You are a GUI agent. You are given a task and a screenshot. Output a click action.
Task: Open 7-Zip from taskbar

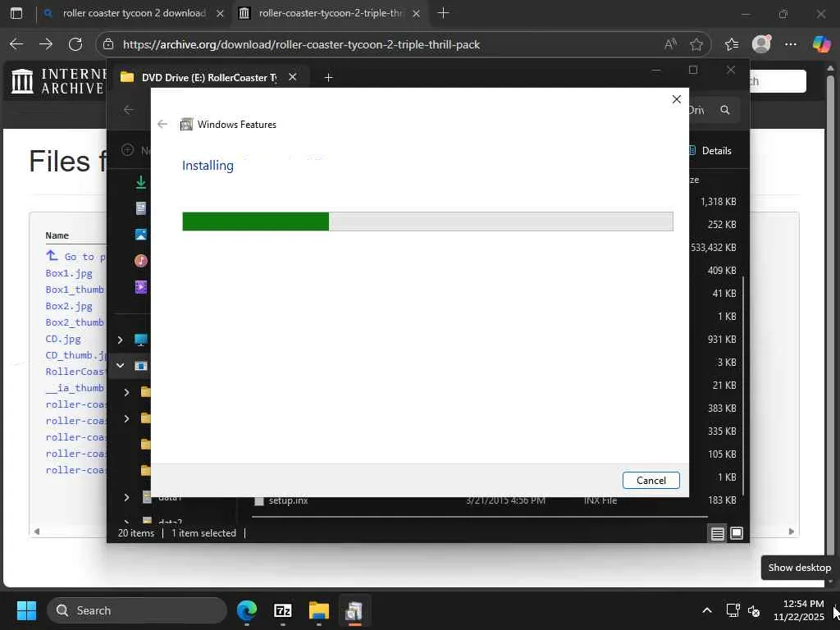coord(283,610)
